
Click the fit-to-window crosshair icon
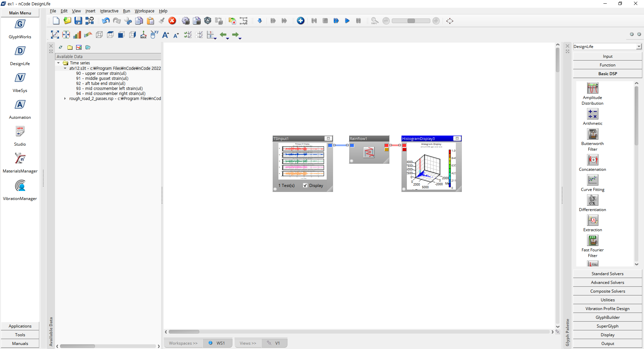click(450, 21)
